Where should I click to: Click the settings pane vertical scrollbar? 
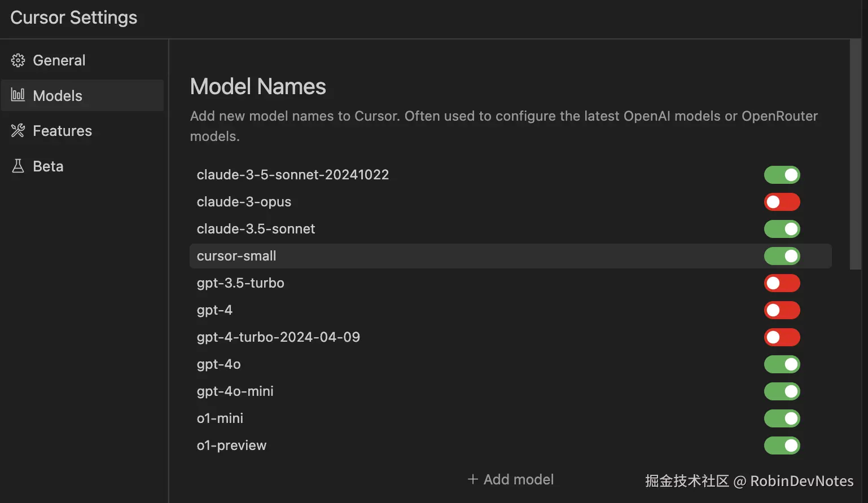855,155
